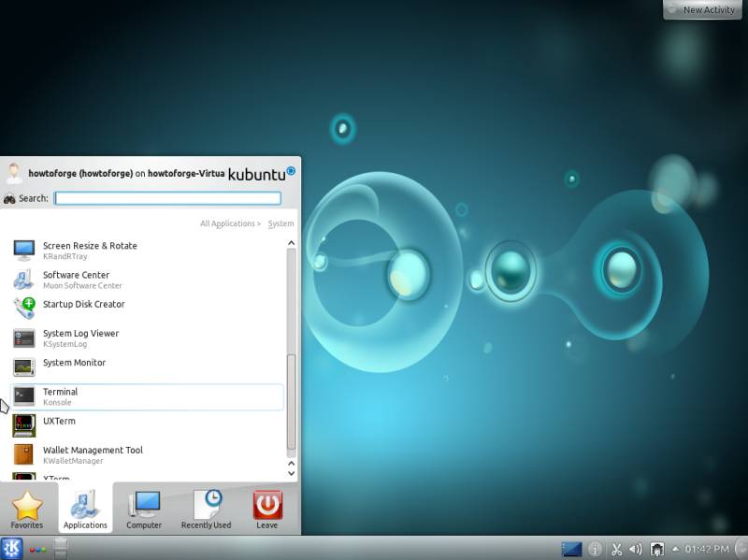Switch to the Applications tab

point(85,509)
